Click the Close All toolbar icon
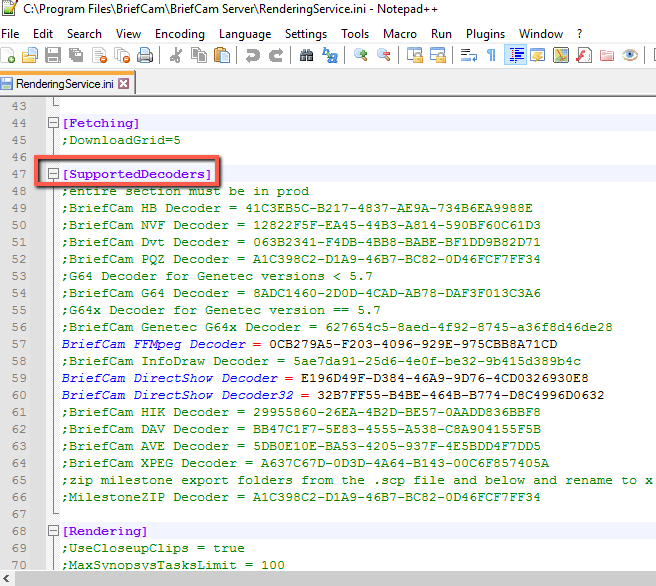Viewport: 656px width, 586px height. tap(122, 55)
